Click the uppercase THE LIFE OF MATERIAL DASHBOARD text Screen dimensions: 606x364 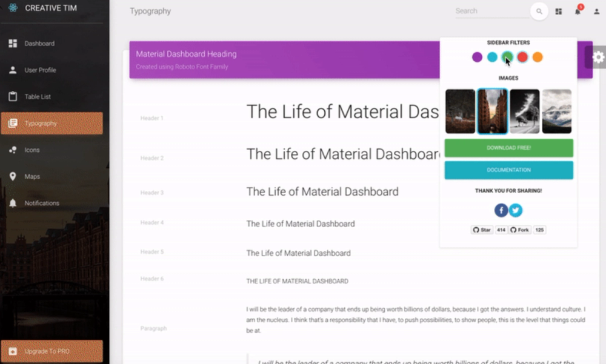tap(297, 281)
